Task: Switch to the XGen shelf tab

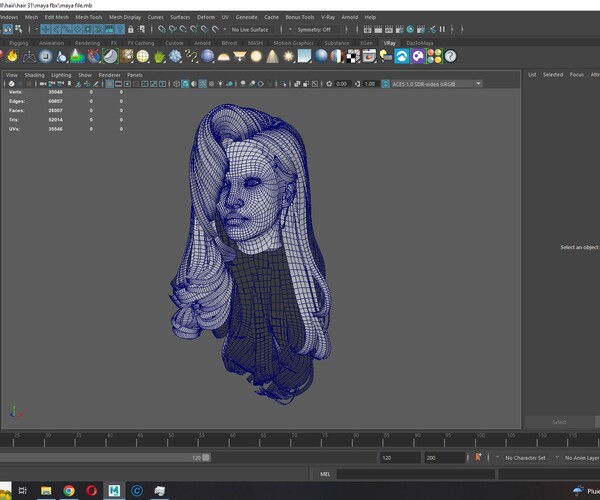Action: click(366, 43)
